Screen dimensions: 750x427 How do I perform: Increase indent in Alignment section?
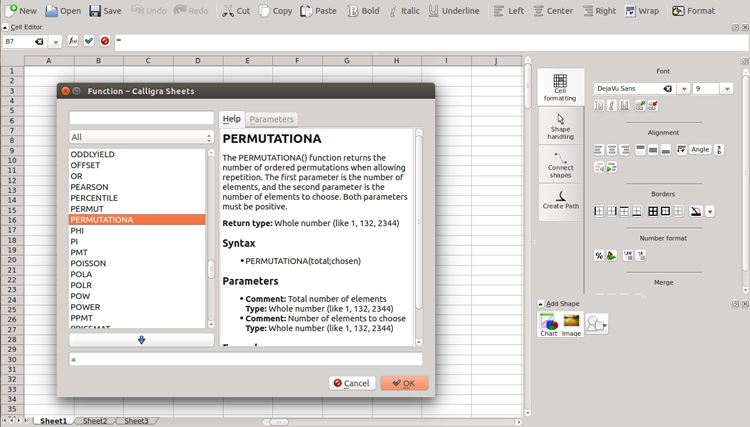coord(612,167)
